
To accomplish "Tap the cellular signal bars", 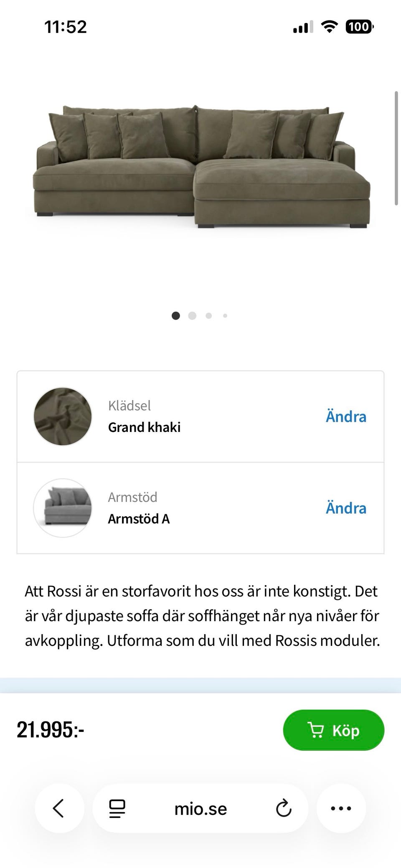I will (x=303, y=28).
